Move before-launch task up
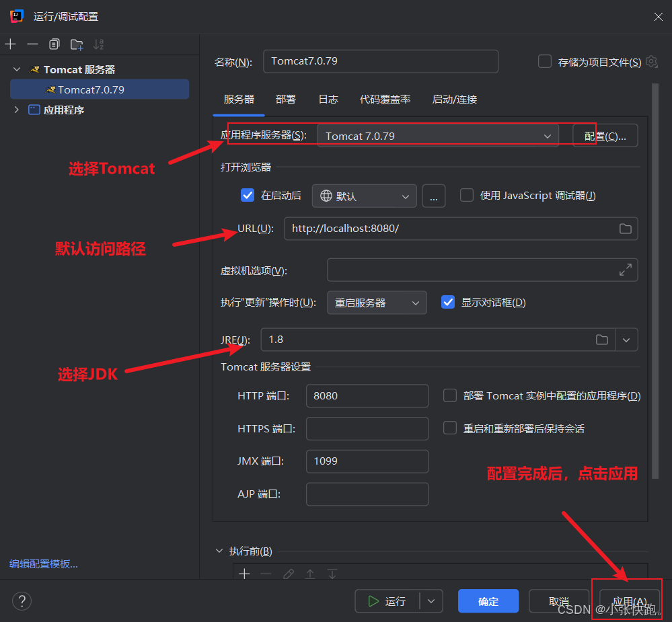 click(310, 574)
